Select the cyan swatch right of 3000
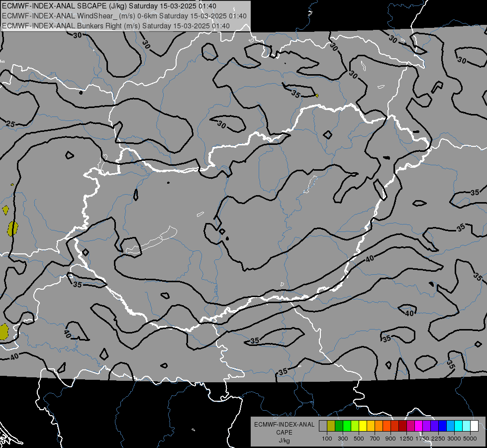Viewport: 487px width, 448px height. [459, 426]
